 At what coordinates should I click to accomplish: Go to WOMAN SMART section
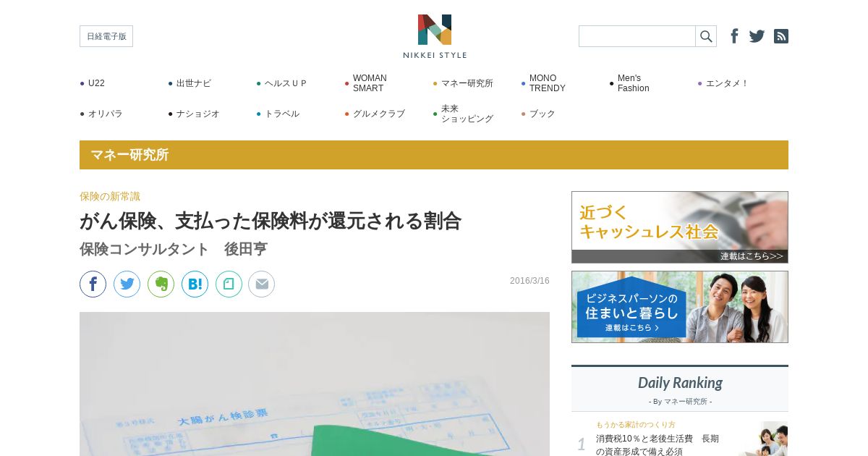click(x=369, y=83)
